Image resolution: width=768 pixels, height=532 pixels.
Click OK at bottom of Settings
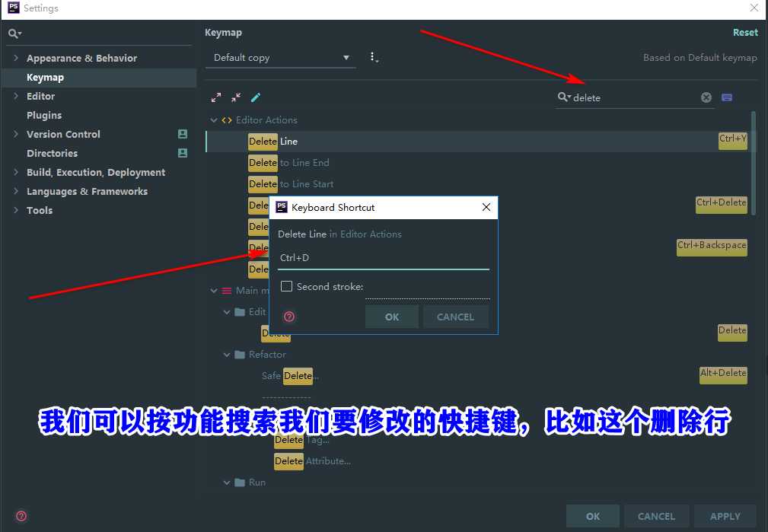(x=593, y=516)
